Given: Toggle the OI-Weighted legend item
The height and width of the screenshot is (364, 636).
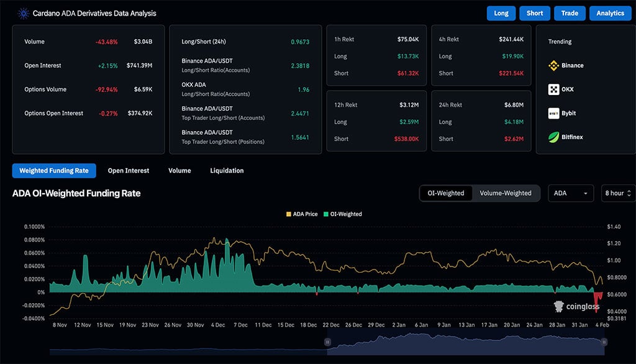Looking at the screenshot, I should click(x=345, y=214).
